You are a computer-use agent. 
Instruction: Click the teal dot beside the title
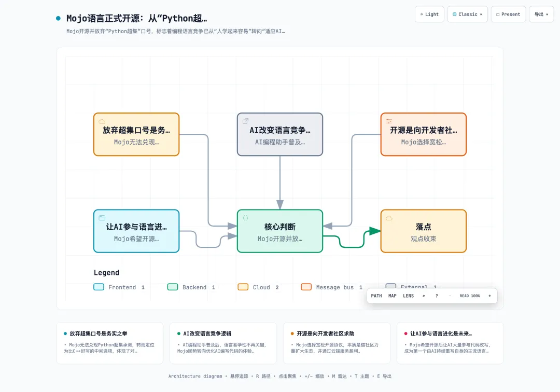tap(58, 19)
